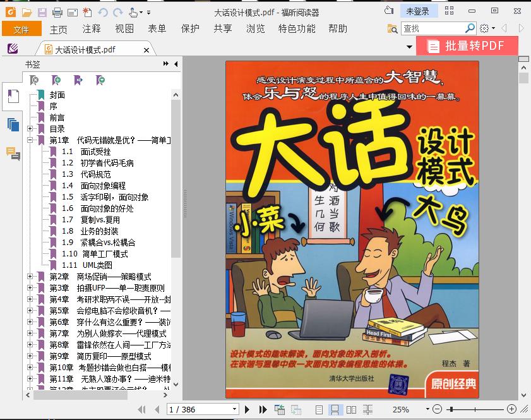Click the zoom slider handle
Viewport: 531px width, 420px height.
(x=451, y=409)
